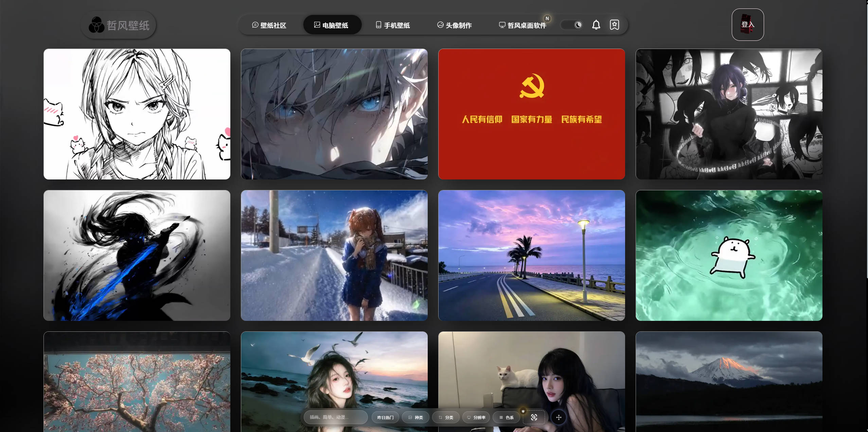Switch to the 手机壁纸 tab

pos(393,25)
